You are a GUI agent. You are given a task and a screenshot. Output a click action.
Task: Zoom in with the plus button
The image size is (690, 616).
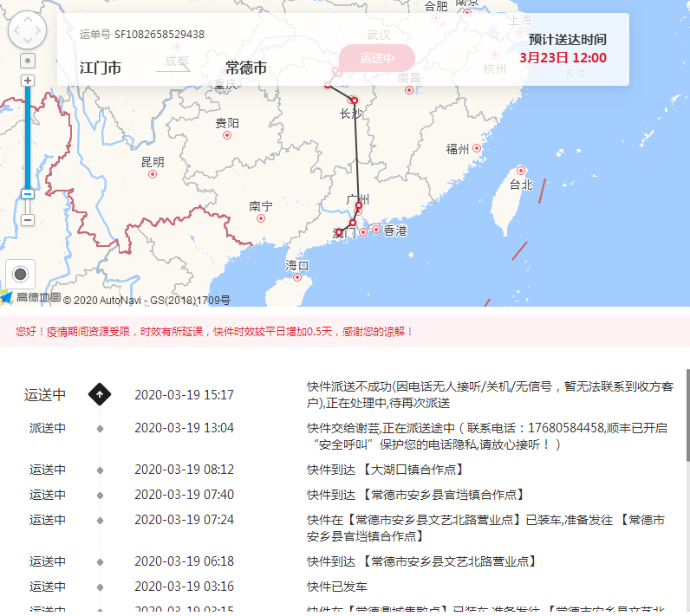(28, 81)
